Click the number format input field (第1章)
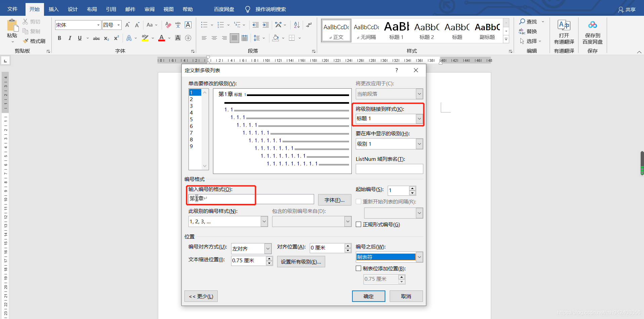 (x=251, y=199)
